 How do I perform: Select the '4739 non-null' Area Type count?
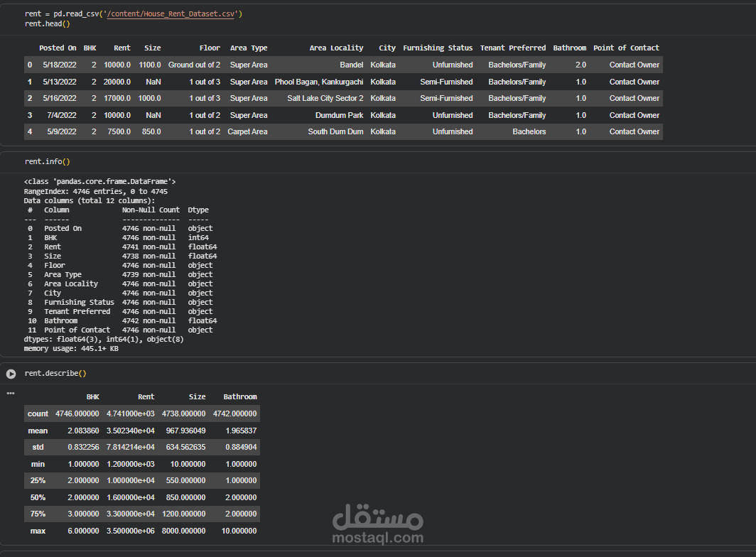tap(149, 274)
